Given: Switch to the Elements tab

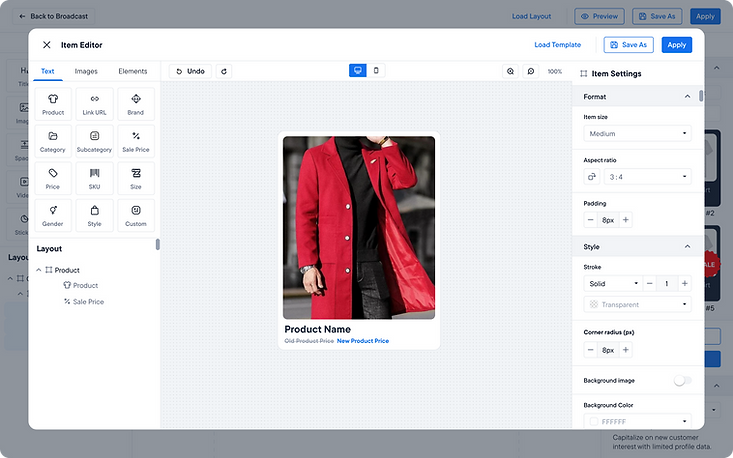Looking at the screenshot, I should pyautogui.click(x=133, y=71).
